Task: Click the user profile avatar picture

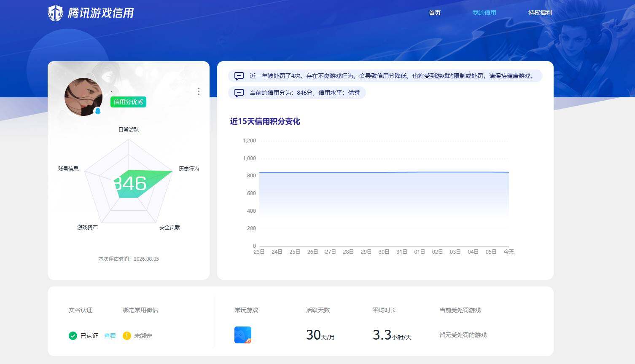Action: (x=83, y=97)
